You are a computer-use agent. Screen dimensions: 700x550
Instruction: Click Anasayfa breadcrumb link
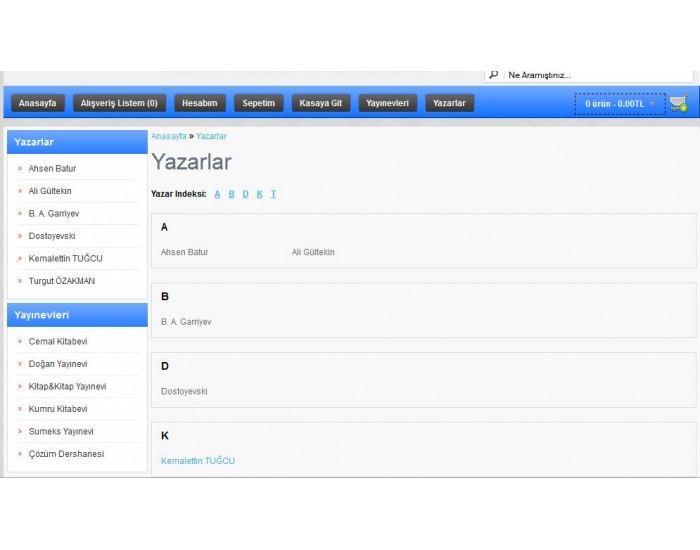pos(169,136)
